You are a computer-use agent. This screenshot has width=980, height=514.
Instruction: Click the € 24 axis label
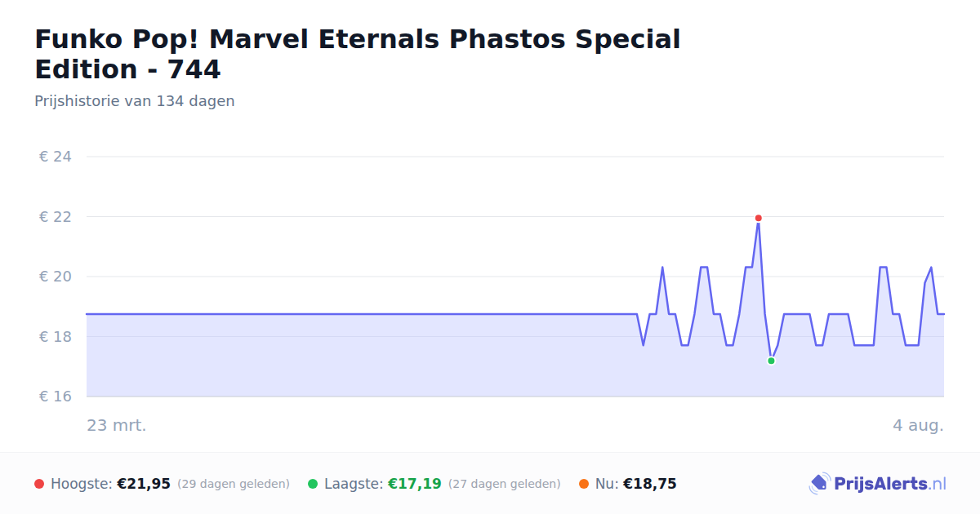56,157
